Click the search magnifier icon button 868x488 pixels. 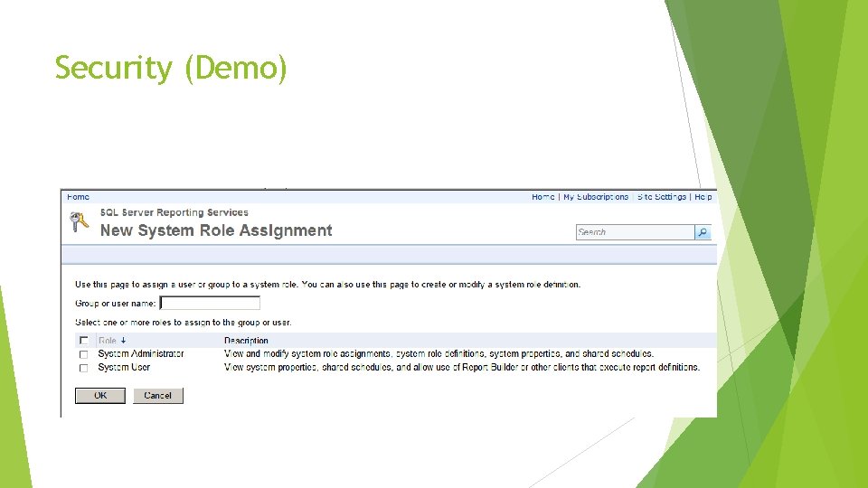click(703, 232)
